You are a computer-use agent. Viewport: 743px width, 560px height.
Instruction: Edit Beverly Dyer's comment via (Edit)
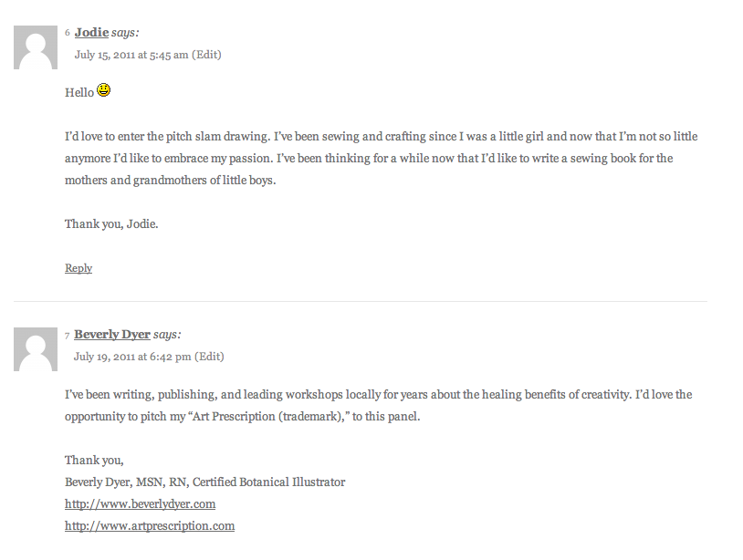tap(209, 357)
